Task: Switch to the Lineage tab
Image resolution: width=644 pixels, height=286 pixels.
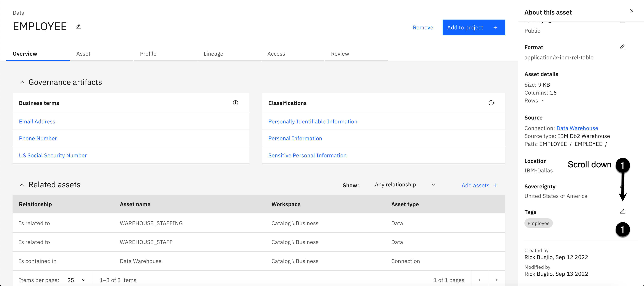Action: [213, 54]
